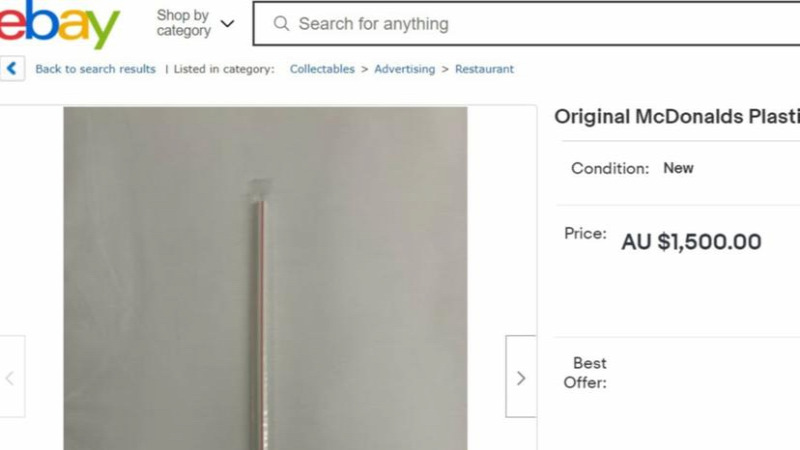This screenshot has height=450, width=800.
Task: Click the Condition New value
Action: (x=678, y=168)
